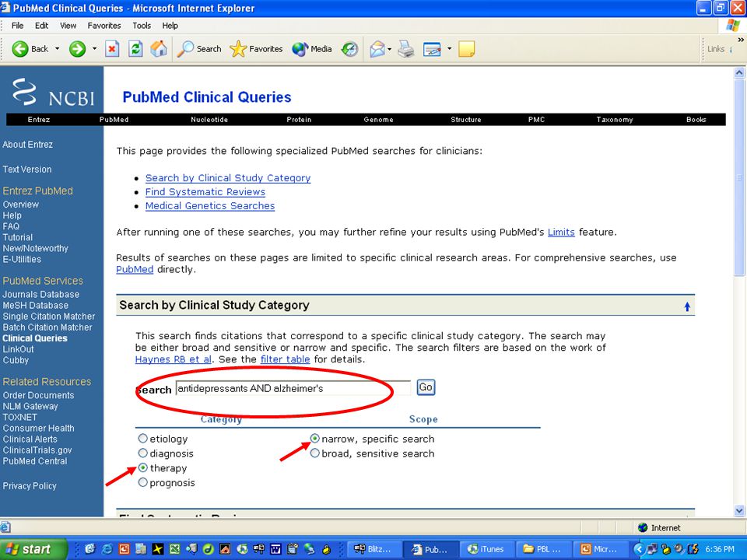This screenshot has height=560, width=747.
Task: Go to the Home page icon
Action: 159,48
